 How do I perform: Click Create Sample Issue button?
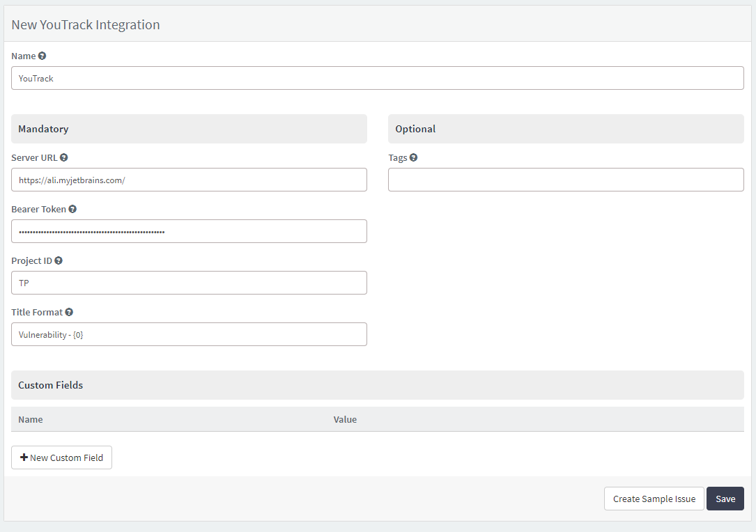tap(654, 499)
